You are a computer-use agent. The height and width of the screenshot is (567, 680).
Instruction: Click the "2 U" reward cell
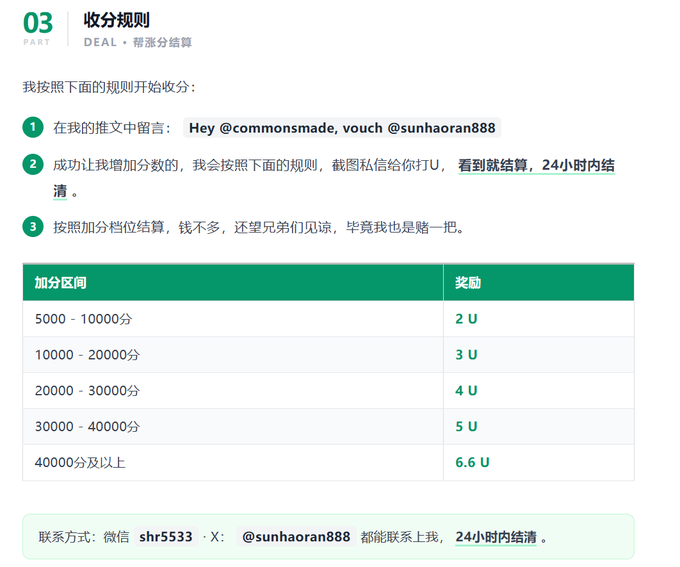[x=539, y=319]
